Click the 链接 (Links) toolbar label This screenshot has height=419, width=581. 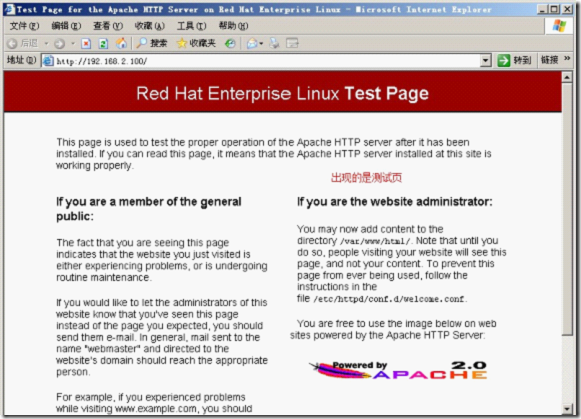[x=550, y=60]
